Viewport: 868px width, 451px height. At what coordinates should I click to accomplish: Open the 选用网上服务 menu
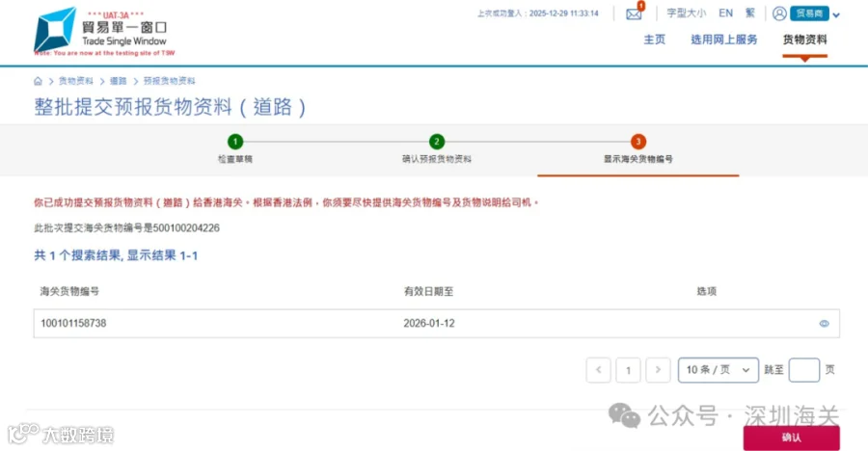tap(724, 40)
